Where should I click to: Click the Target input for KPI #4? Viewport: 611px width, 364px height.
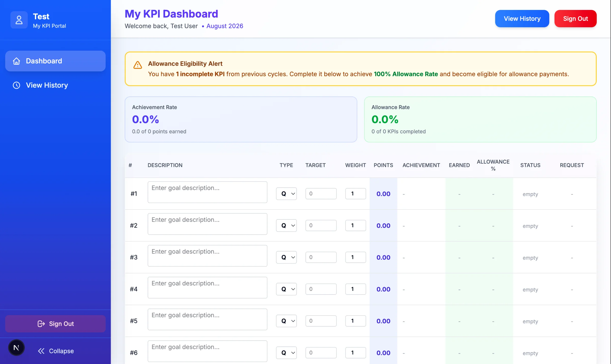[x=321, y=289]
